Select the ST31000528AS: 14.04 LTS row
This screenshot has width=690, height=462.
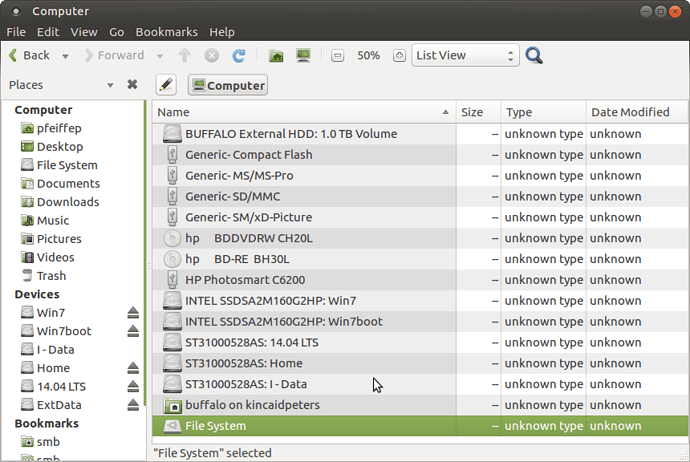pos(420,343)
